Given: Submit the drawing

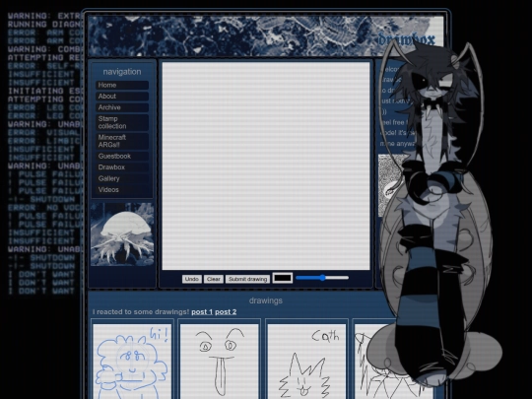Looking at the screenshot, I should click(x=247, y=279).
